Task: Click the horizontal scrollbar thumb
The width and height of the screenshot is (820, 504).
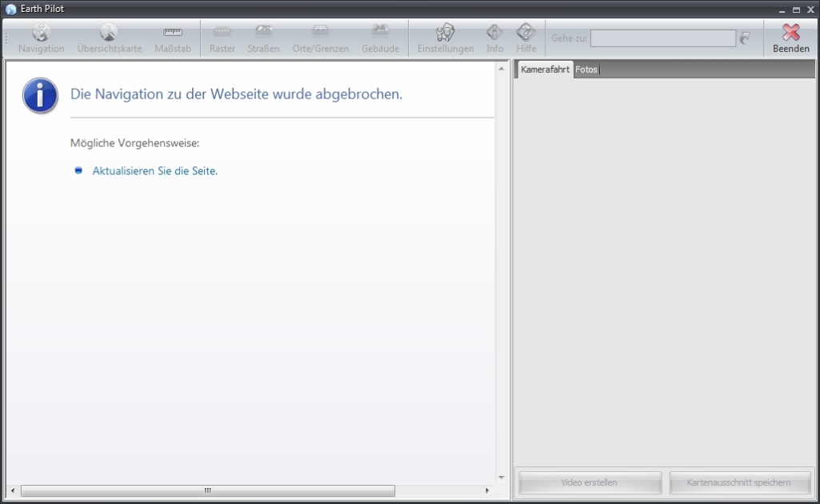Action: coord(208,490)
